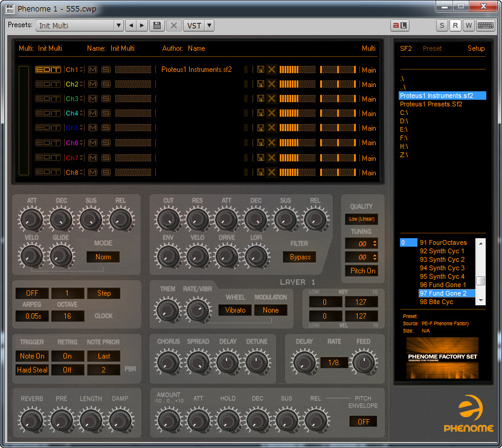Clear the Ch1 slot with its X icon
Image resolution: width=502 pixels, height=448 pixels.
pos(271,70)
